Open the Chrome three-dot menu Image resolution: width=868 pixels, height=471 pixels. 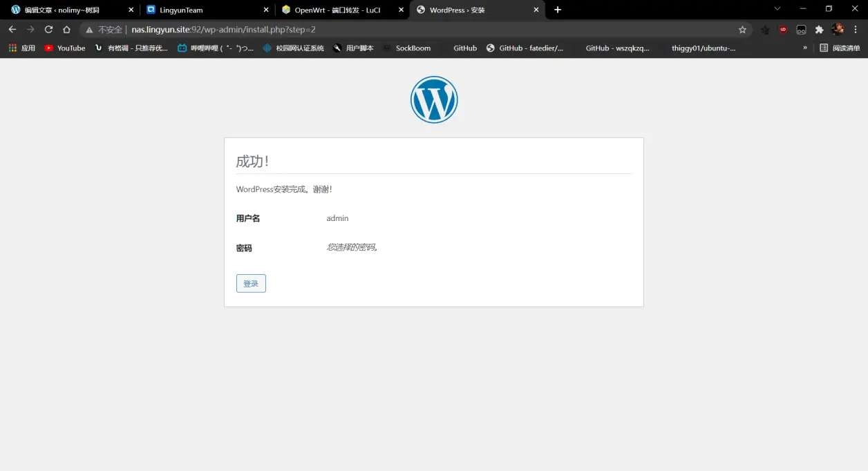pyautogui.click(x=856, y=30)
